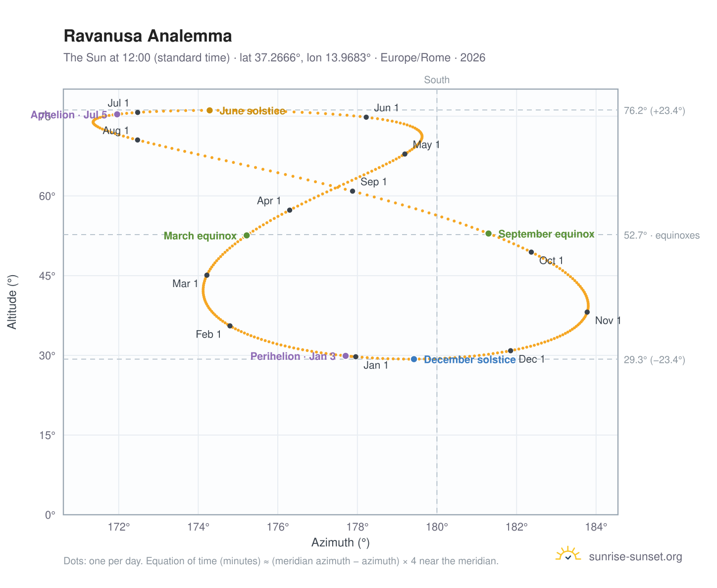
Task: Open the sunrise-sunset.org link text
Action: (x=635, y=557)
